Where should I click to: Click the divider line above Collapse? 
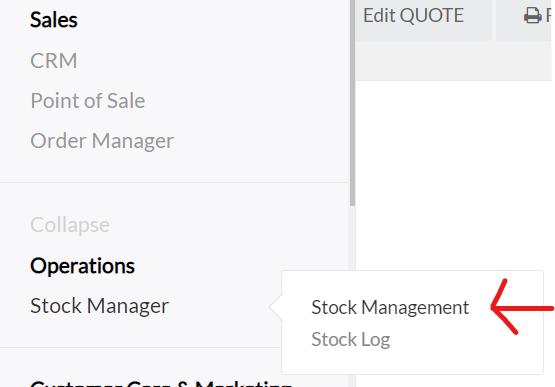tap(174, 183)
